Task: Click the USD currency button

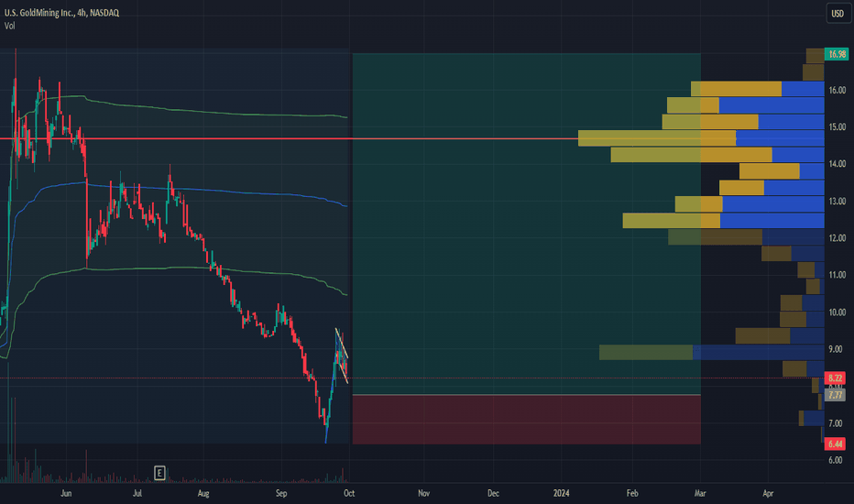Action: (838, 13)
